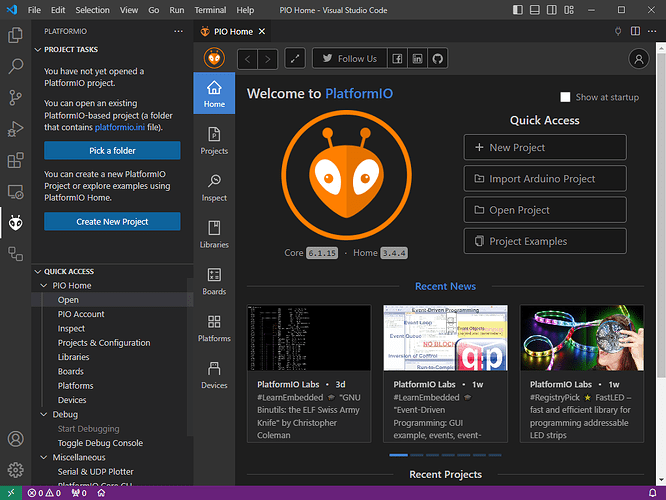Open the Event-Driven Programming news thumbnail
666x500 pixels.
[445, 338]
